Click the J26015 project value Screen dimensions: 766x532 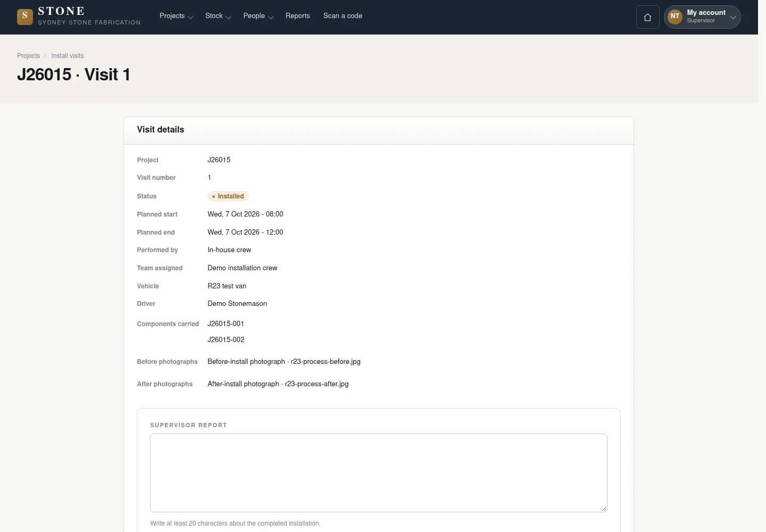coord(219,160)
